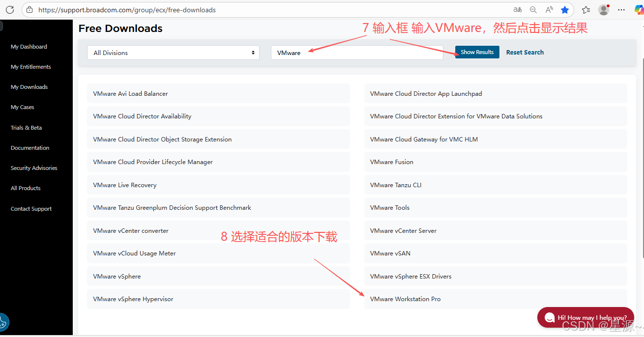Select VMware vSAN

point(496,253)
